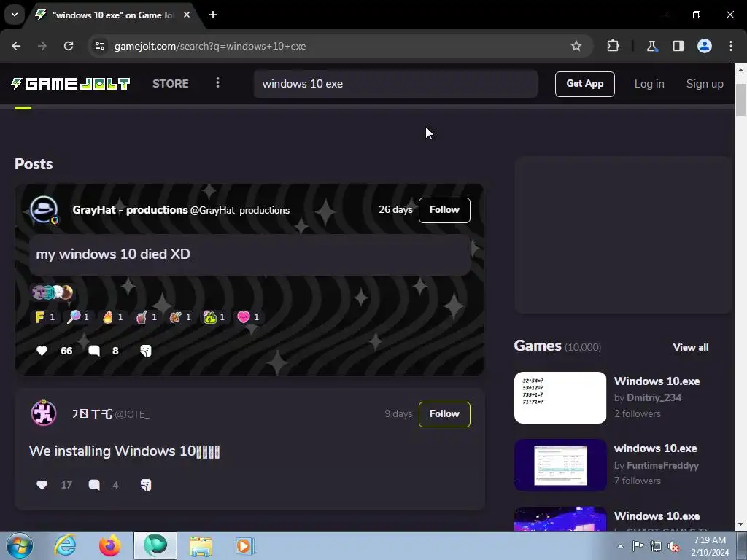Open windows 10.exe title by FuntimeFreddyy

click(x=655, y=448)
